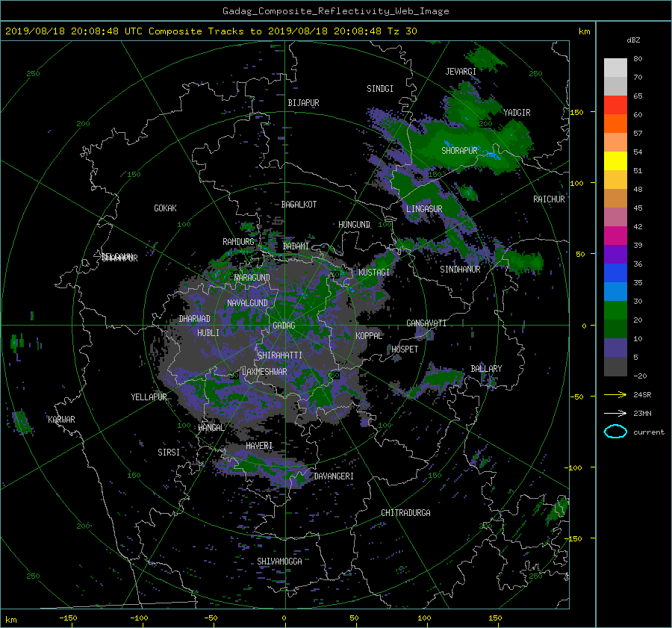Click the JEVARGI city label
Screen dimensions: 672x628
pos(461,71)
